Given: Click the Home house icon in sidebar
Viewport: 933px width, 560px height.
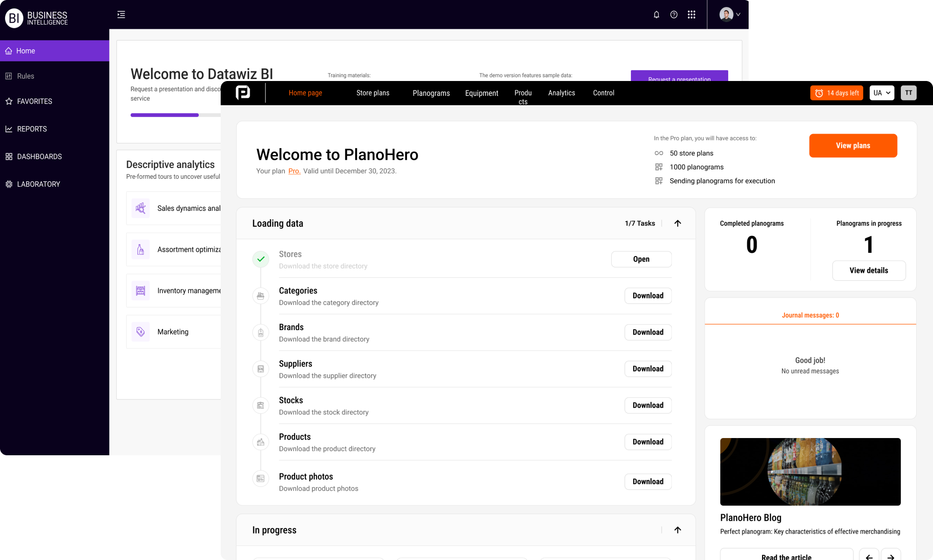Looking at the screenshot, I should (x=8, y=51).
